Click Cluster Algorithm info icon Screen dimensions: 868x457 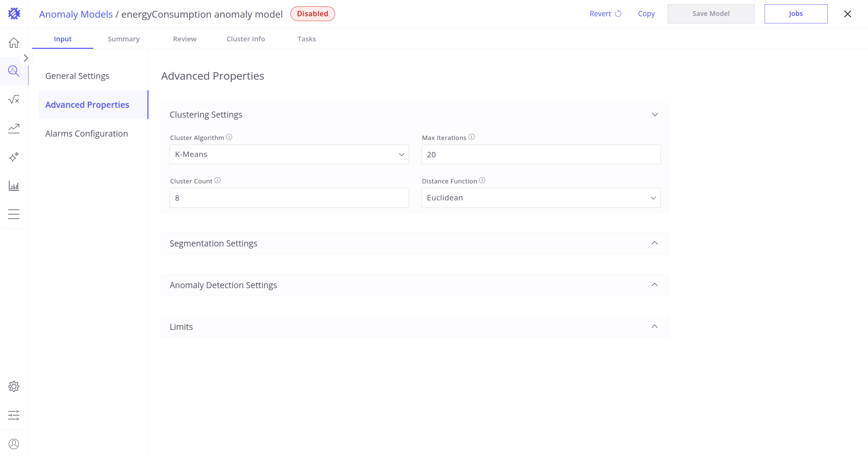pos(229,137)
